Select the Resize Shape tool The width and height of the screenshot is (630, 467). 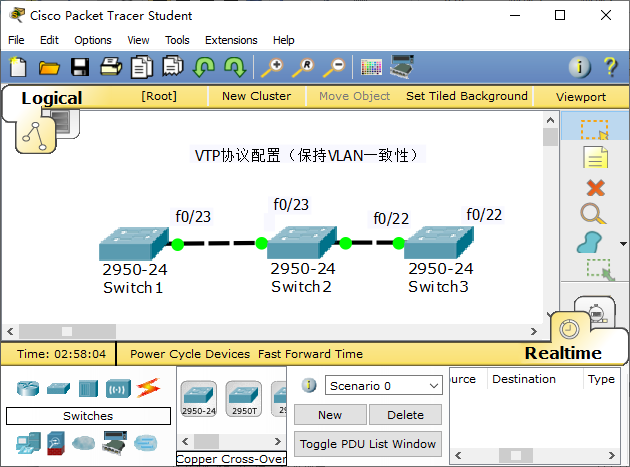600,270
